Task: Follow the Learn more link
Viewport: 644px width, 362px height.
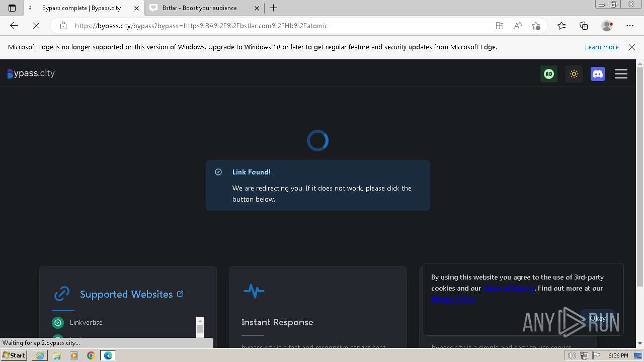Action: point(602,47)
